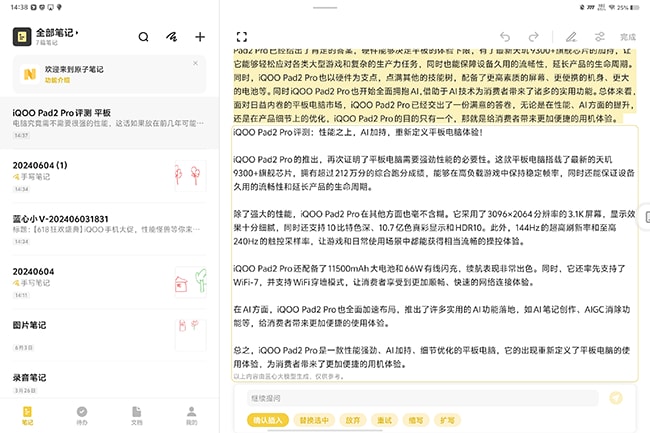The height and width of the screenshot is (433, 650).
Task: Open the 20240604 (1) handwriting note
Action: pos(109,176)
